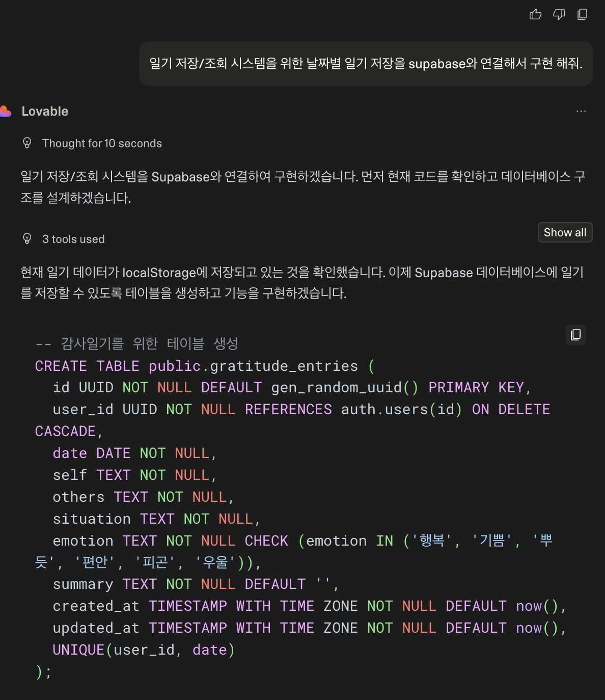Click the lightbulb icon beside 3 tools used
605x700 pixels.
pos(28,239)
